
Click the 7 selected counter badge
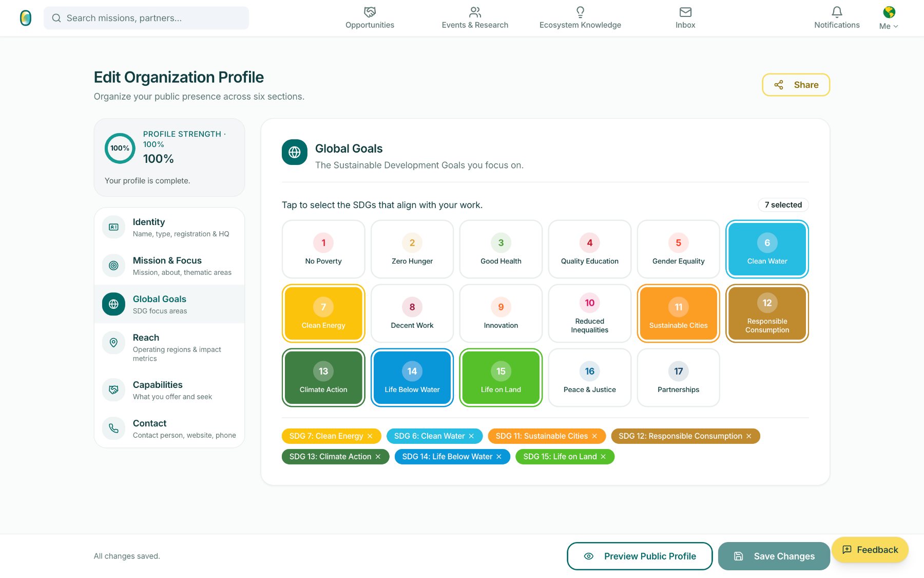(x=783, y=205)
